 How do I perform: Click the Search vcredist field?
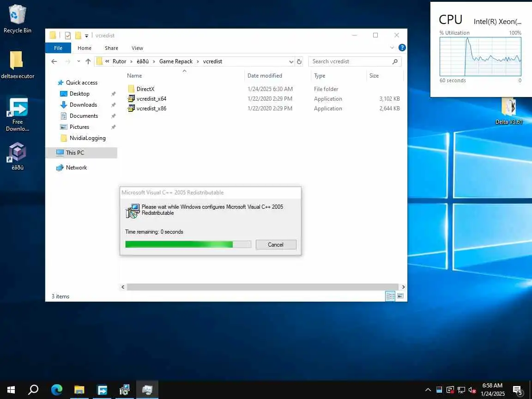355,61
